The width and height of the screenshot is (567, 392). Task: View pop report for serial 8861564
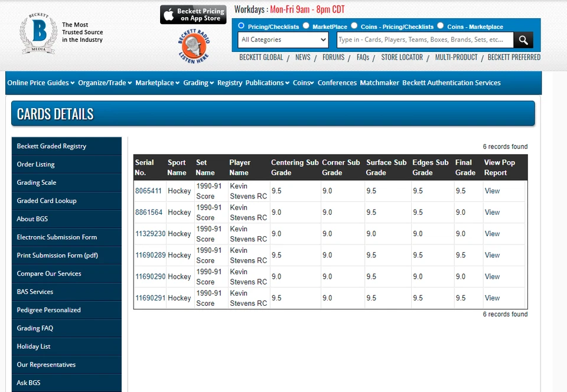coord(492,212)
